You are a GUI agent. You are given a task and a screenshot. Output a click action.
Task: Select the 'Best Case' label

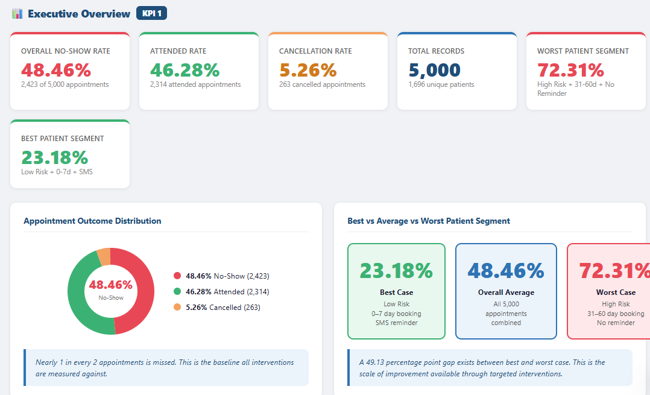coord(396,292)
